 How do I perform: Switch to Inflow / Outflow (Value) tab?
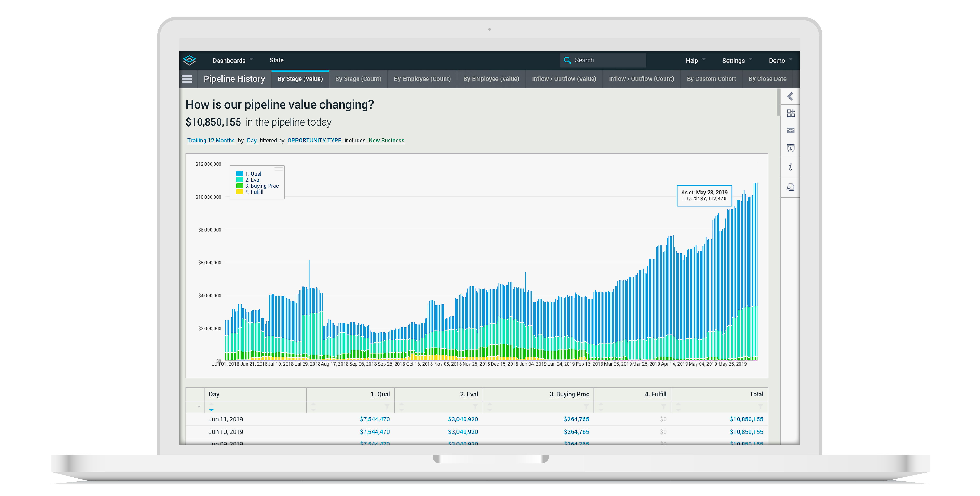pos(564,79)
